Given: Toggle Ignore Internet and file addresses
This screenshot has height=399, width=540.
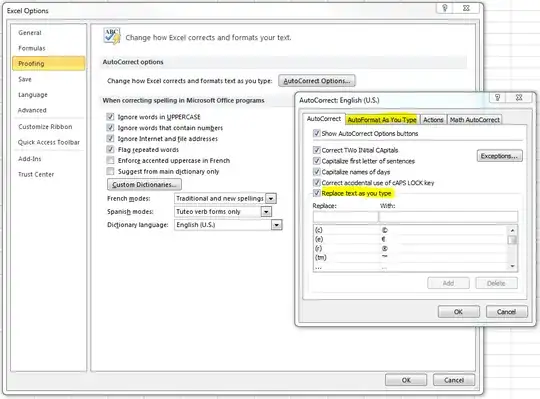Looking at the screenshot, I should [110, 138].
